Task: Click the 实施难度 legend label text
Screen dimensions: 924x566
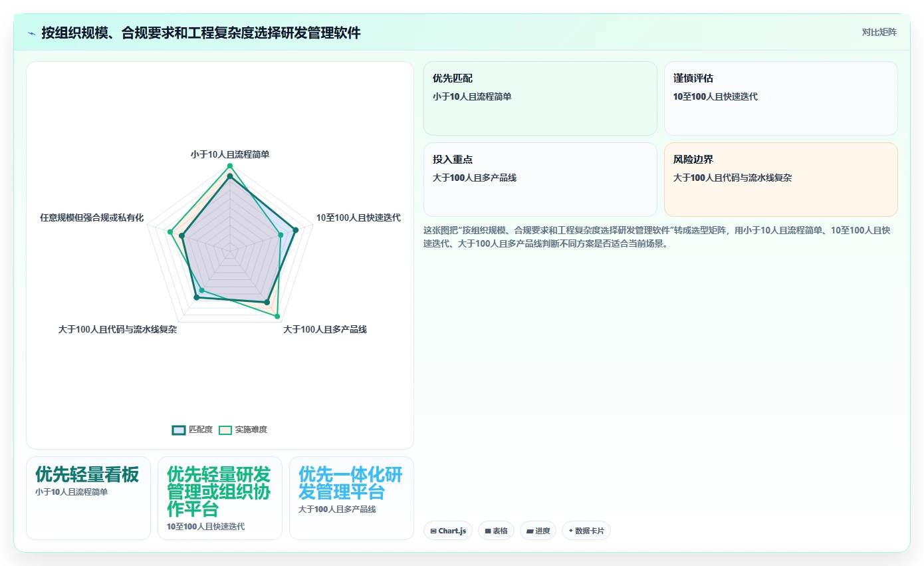Action: 251,430
